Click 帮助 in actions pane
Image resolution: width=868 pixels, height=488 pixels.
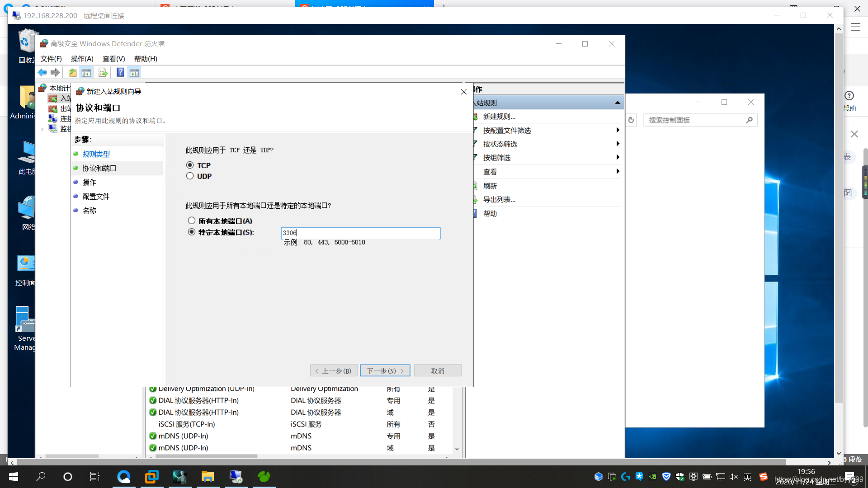click(x=490, y=213)
